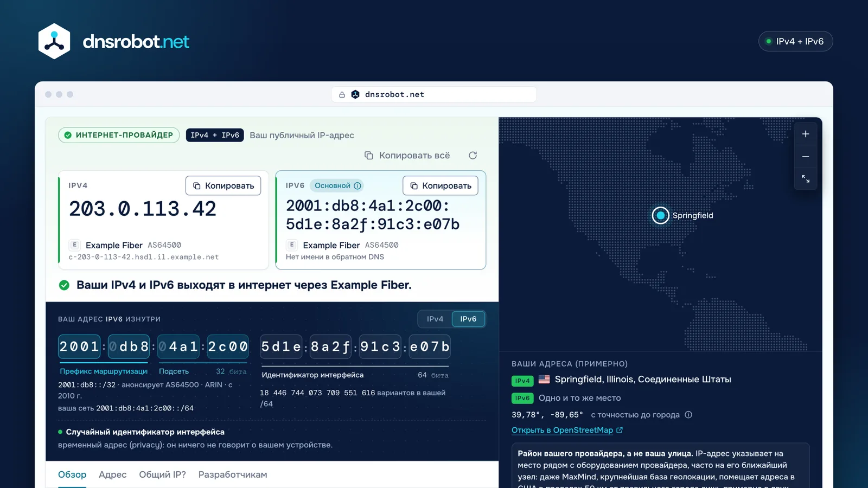Click the site favicon in address bar
The image size is (868, 488).
click(x=355, y=94)
